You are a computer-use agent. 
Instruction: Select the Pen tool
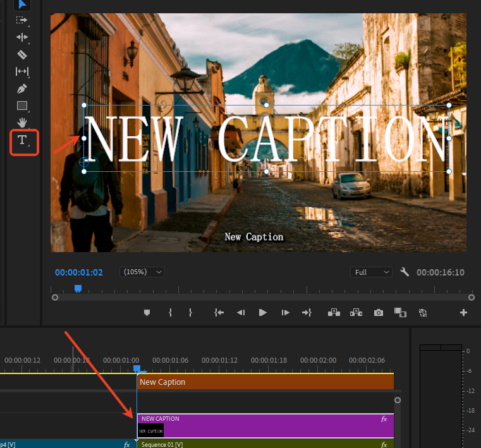coord(22,89)
